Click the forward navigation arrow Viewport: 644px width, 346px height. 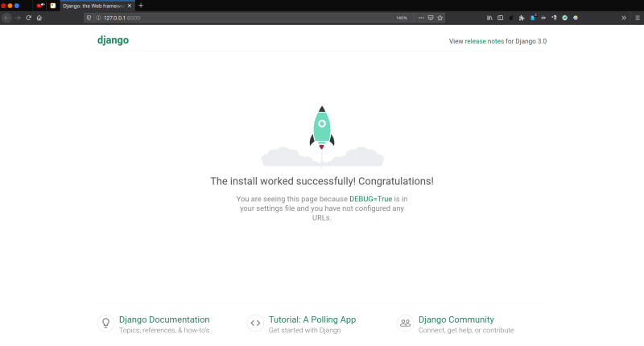point(18,18)
